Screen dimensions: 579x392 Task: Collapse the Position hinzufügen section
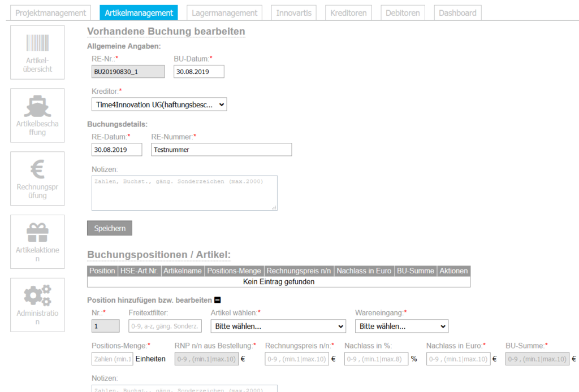[x=217, y=300]
